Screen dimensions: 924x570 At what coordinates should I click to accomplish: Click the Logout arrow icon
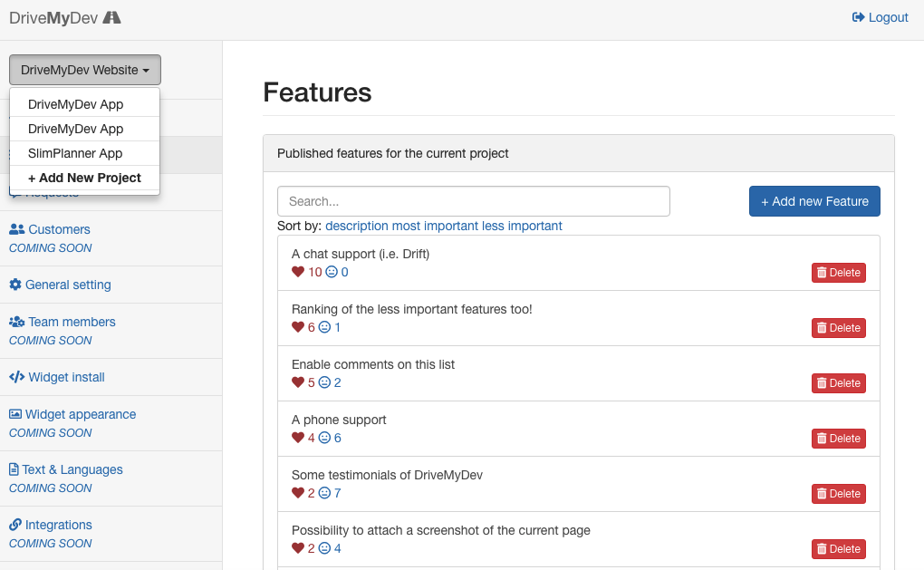click(859, 17)
